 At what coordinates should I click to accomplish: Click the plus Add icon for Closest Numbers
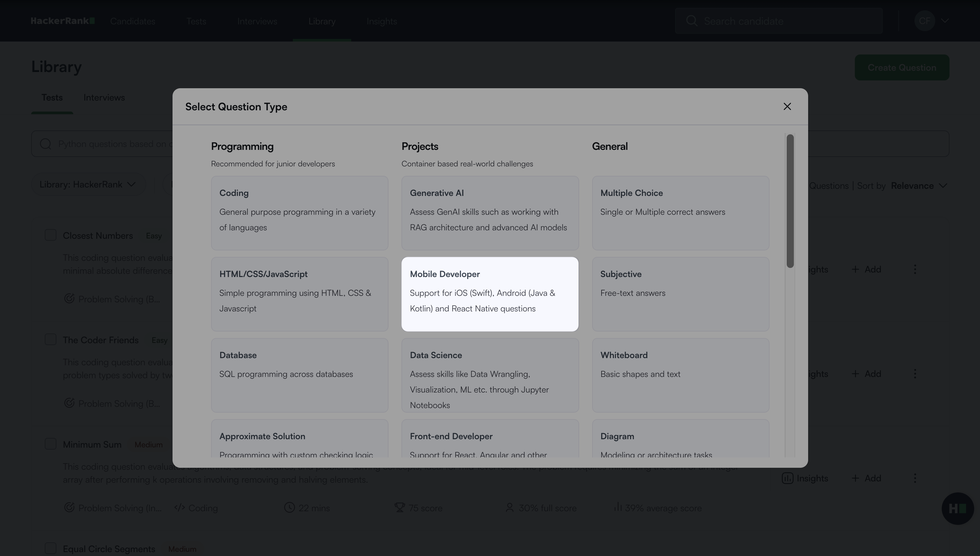855,270
